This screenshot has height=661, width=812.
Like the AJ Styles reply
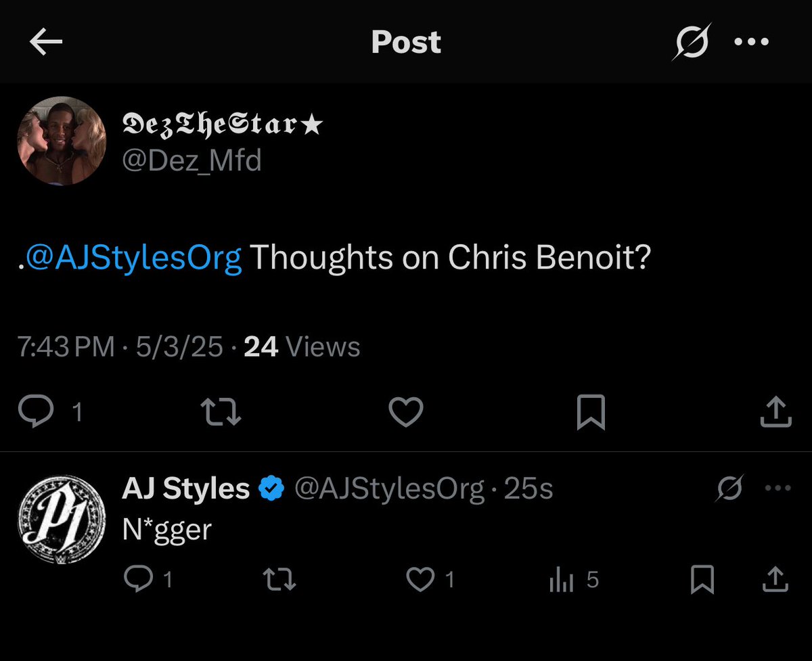coord(420,580)
